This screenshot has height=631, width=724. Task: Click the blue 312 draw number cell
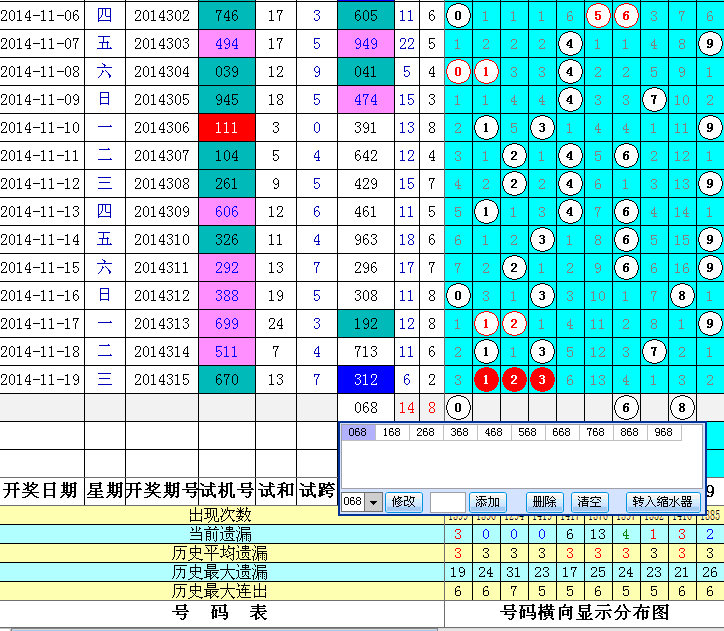pos(366,380)
